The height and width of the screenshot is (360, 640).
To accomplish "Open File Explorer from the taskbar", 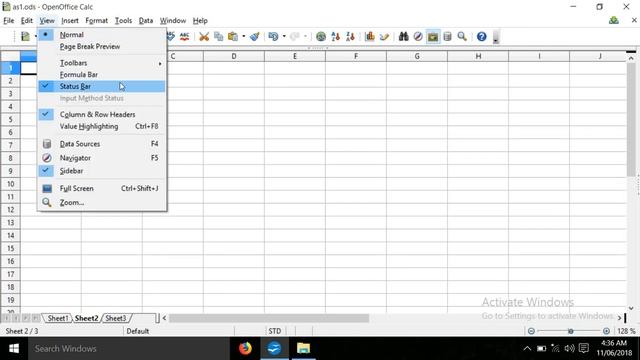I will click(x=303, y=348).
